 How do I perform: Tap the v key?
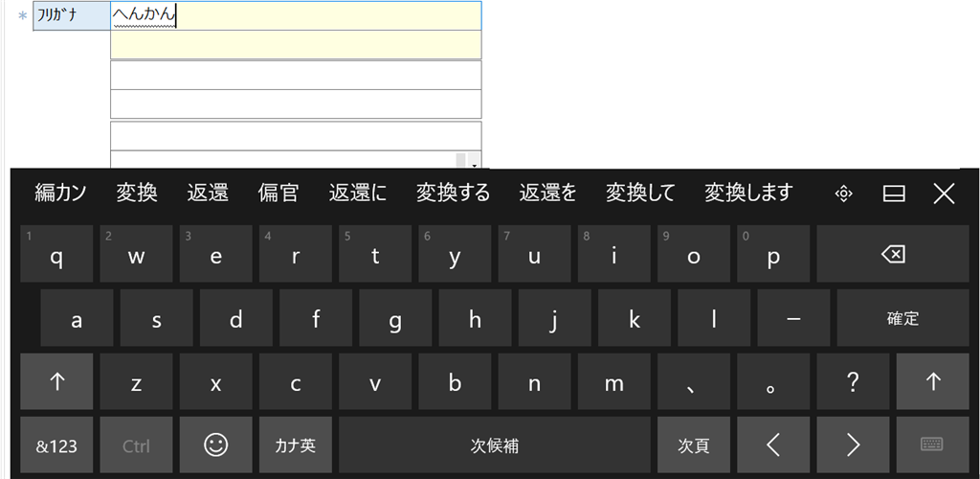coord(375,381)
